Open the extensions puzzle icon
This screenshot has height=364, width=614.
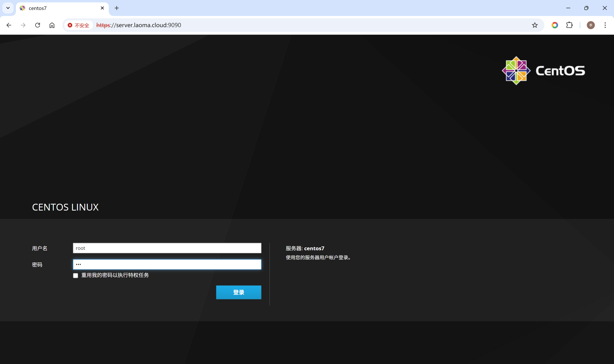tap(569, 25)
